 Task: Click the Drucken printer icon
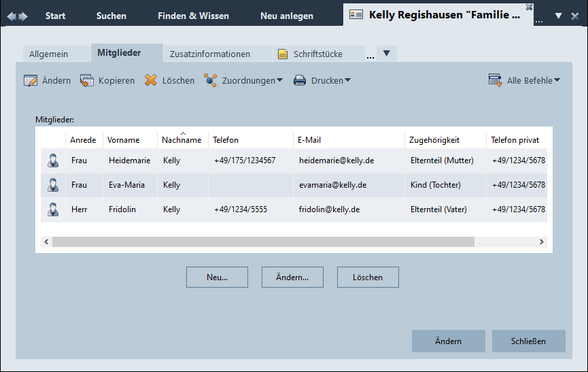click(300, 81)
